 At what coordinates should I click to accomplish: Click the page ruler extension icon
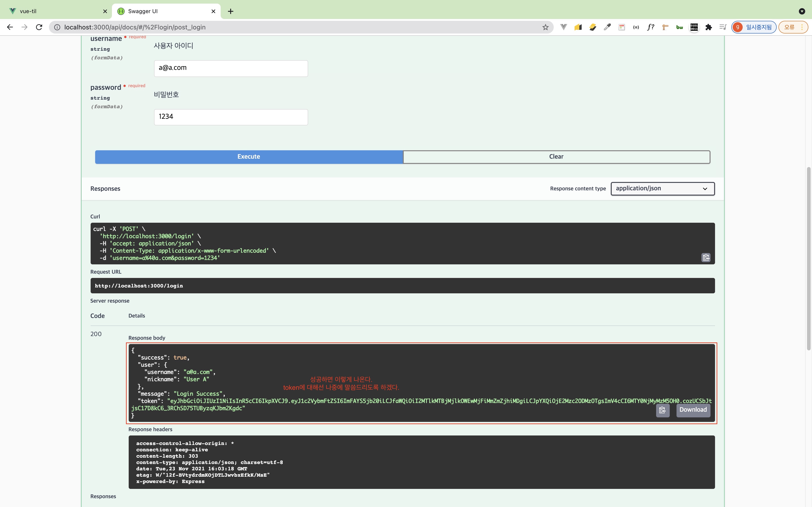pos(665,27)
